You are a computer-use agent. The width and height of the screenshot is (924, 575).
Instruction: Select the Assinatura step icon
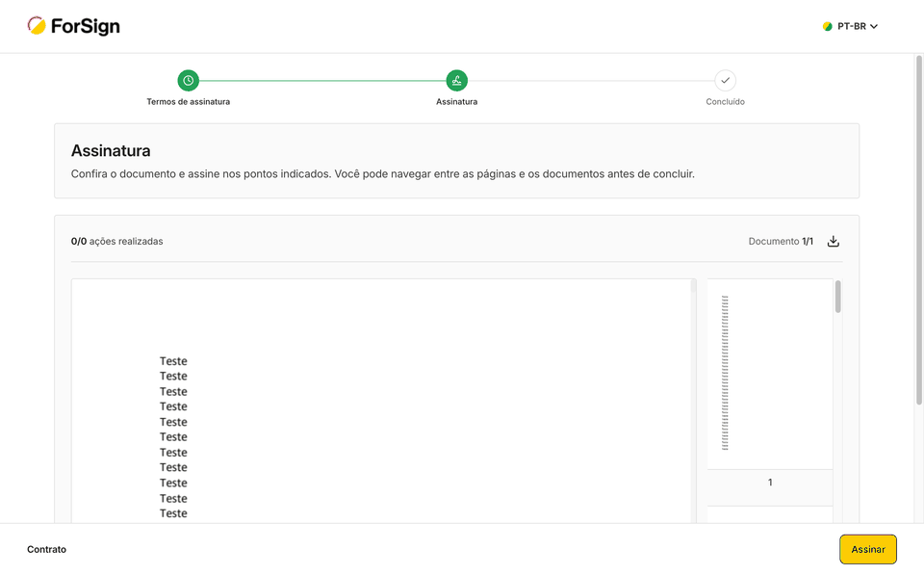pyautogui.click(x=456, y=80)
